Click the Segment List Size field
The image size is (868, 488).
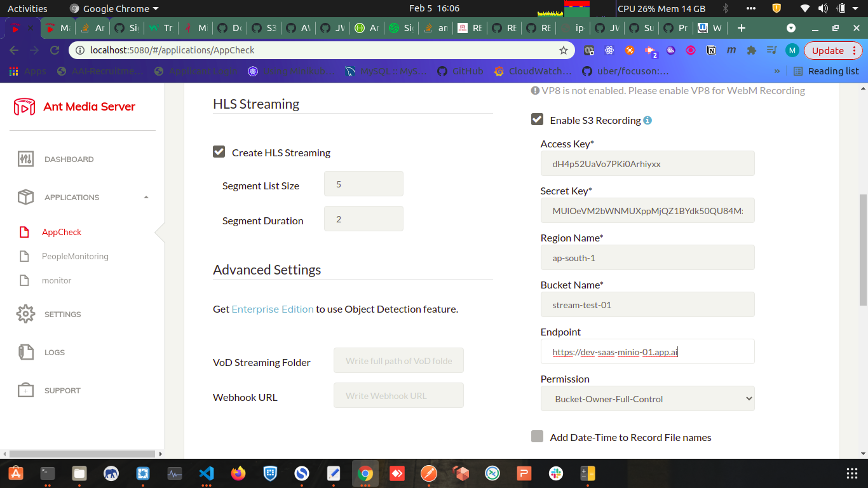tap(363, 184)
